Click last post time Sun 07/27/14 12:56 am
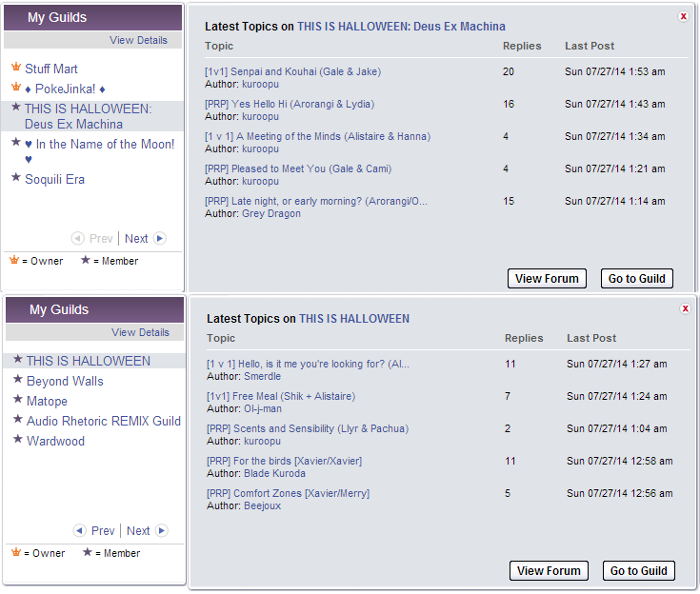This screenshot has width=700, height=594. [620, 494]
